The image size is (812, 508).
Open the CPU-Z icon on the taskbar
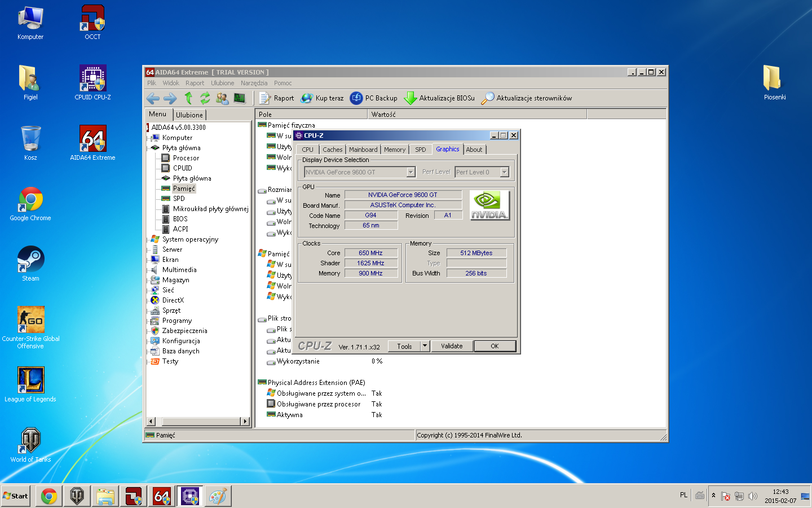coord(190,496)
